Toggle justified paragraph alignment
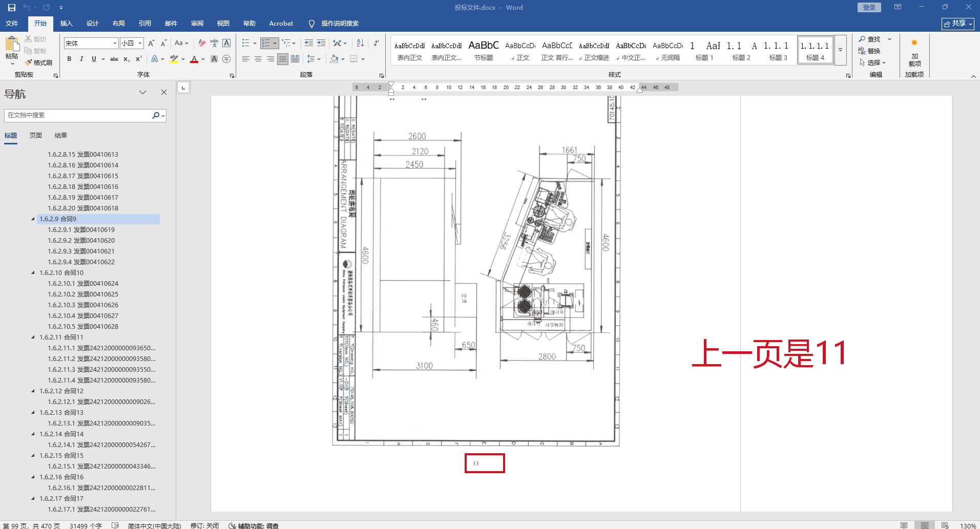Screen dimensions: 980x529 click(283, 59)
